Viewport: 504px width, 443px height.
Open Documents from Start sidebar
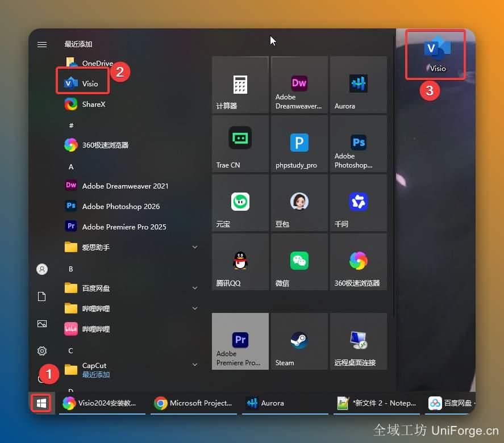[42, 296]
